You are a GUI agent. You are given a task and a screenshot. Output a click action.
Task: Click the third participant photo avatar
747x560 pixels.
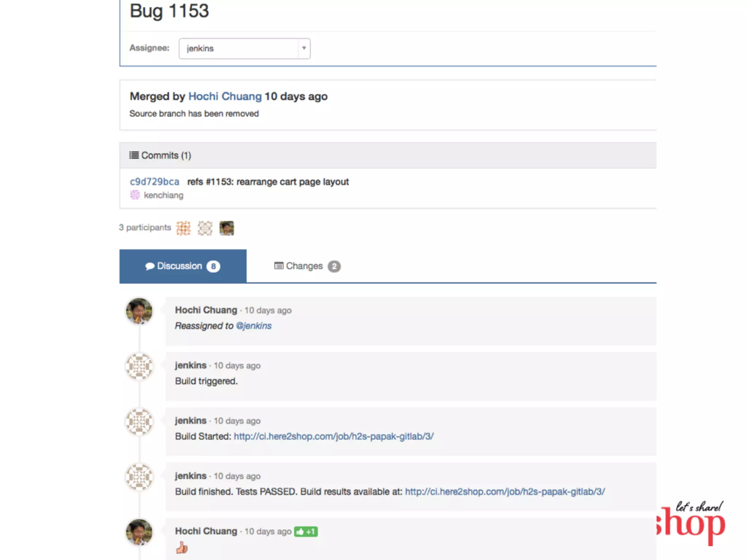[227, 228]
